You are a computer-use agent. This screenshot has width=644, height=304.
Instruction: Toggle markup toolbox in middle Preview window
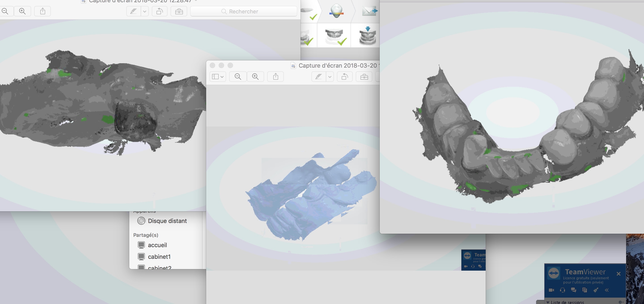364,77
